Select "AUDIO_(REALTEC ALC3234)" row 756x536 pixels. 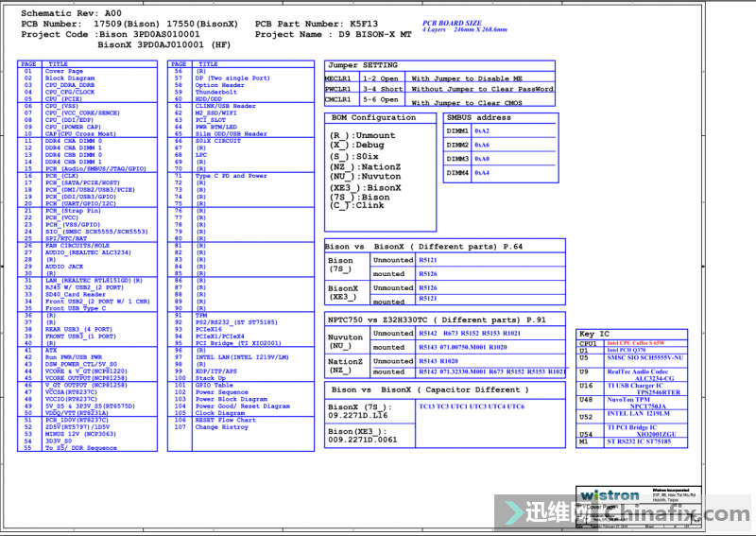click(x=88, y=252)
